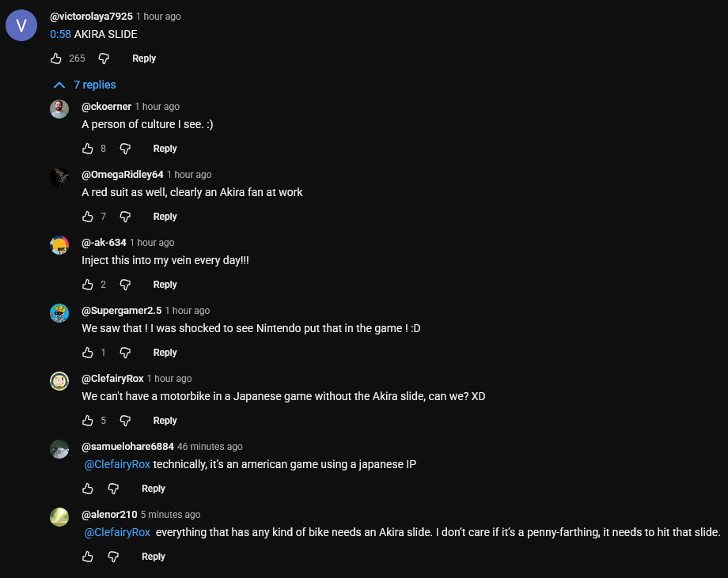
Task: Open @ClefairyRox mention in samuelohare6884's reply
Action: (x=117, y=464)
